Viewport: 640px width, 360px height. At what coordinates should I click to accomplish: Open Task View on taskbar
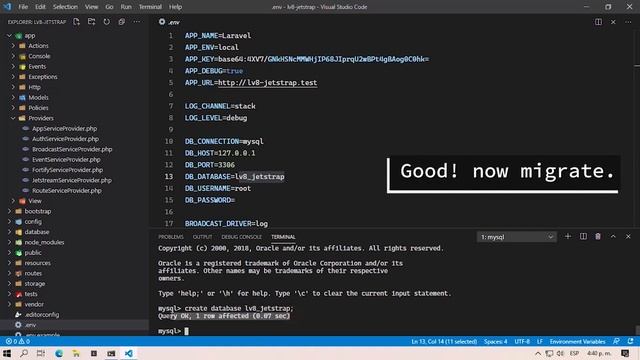(41, 353)
